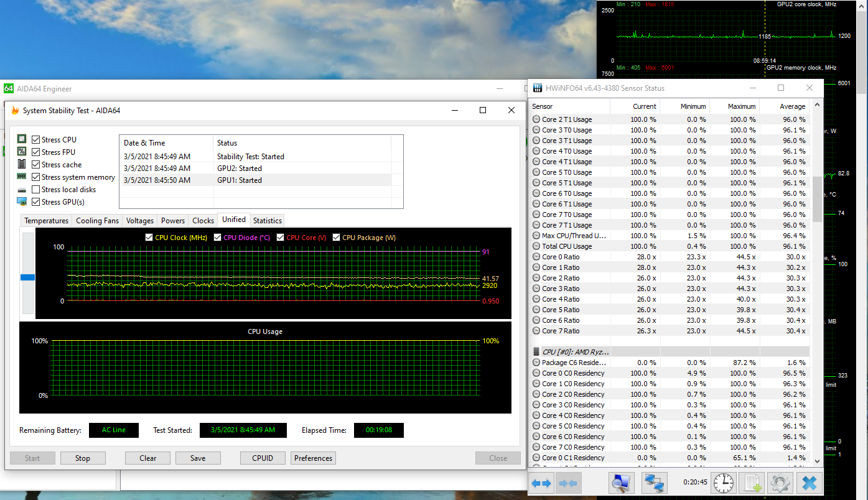Screen dimensions: 868x500
Task: Go to the Powers tab
Action: click(173, 221)
